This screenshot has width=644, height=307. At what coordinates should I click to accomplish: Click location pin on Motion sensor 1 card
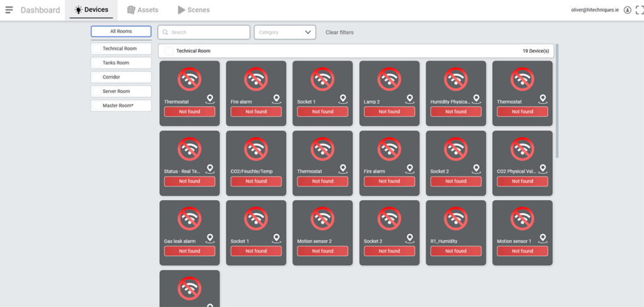pos(543,238)
